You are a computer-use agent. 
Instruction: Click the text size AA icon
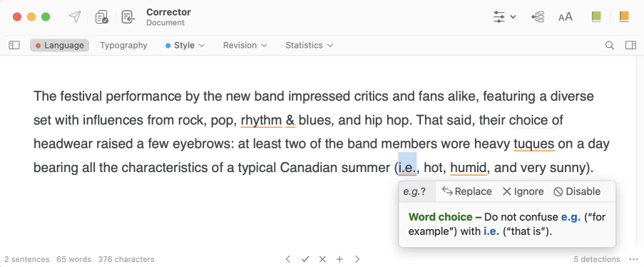[566, 17]
